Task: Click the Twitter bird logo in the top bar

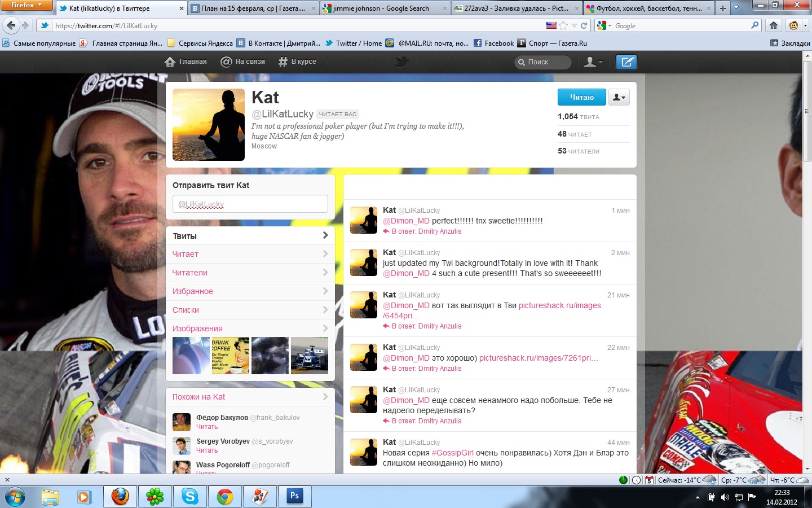Action: pos(401,62)
